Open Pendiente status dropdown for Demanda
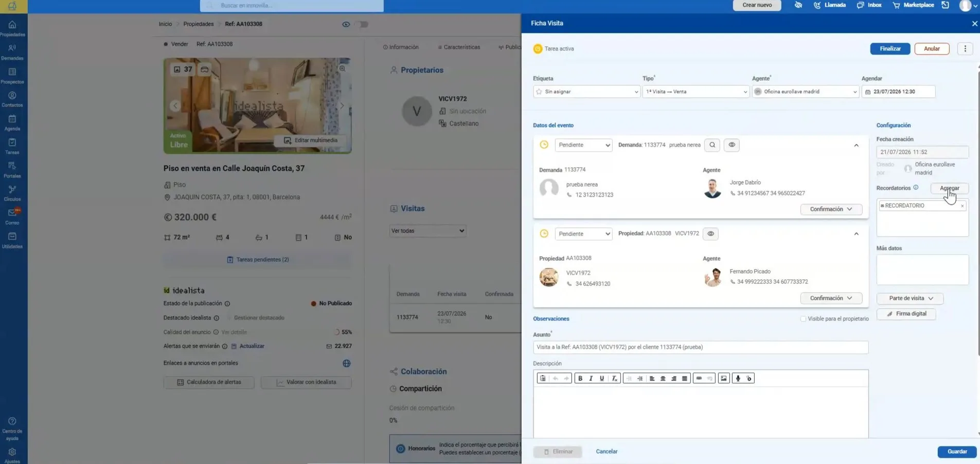 (583, 145)
